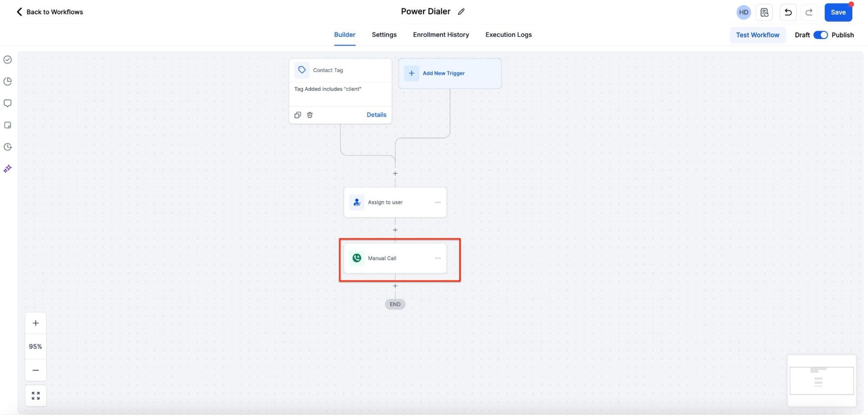
Task: Click the Save button
Action: coord(838,12)
